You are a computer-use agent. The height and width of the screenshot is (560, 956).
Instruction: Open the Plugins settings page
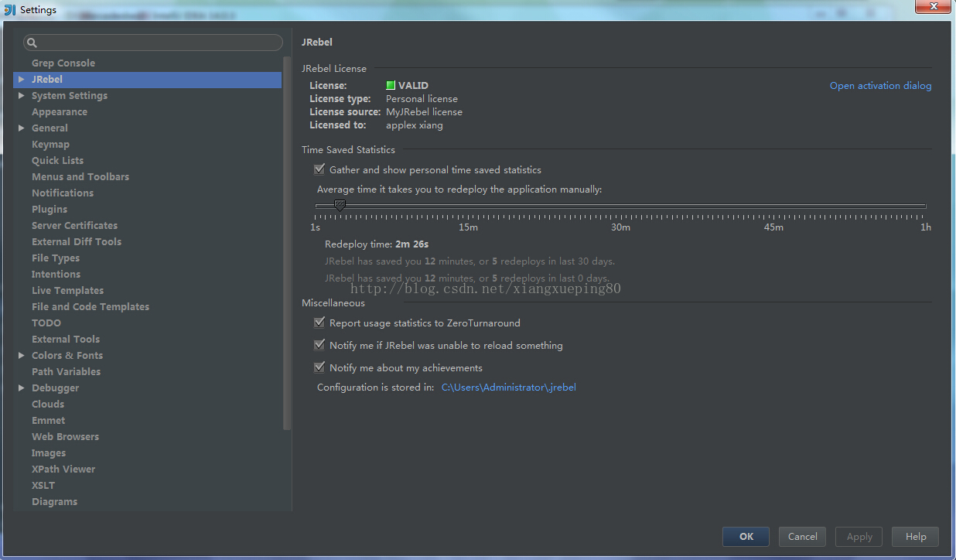click(x=50, y=210)
